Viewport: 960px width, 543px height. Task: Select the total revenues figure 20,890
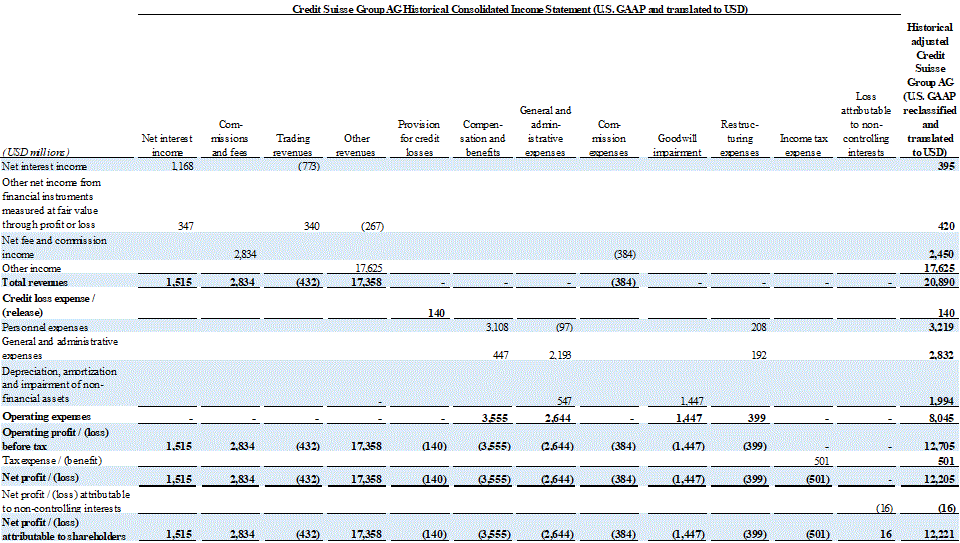click(939, 282)
